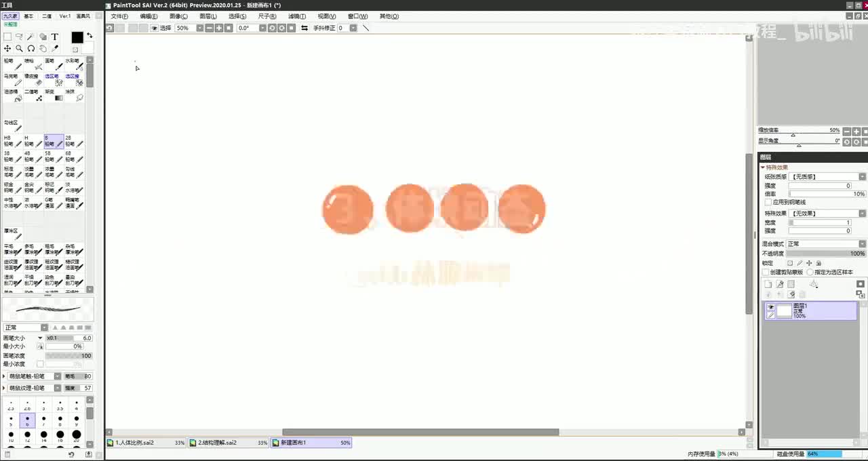Click the black foreground color swatch
The height and width of the screenshot is (461, 868).
pos(77,37)
